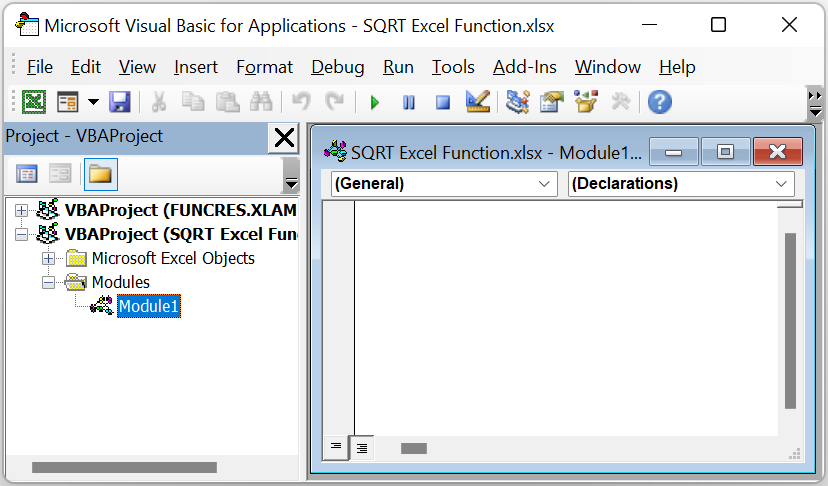Click the Break pause icon
This screenshot has height=486, width=828.
(409, 102)
